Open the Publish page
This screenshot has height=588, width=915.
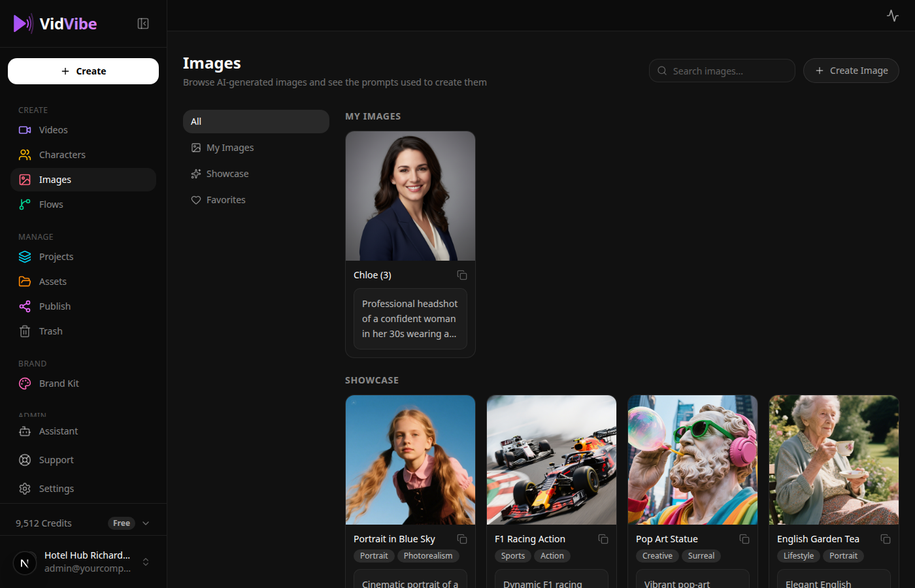click(83, 306)
